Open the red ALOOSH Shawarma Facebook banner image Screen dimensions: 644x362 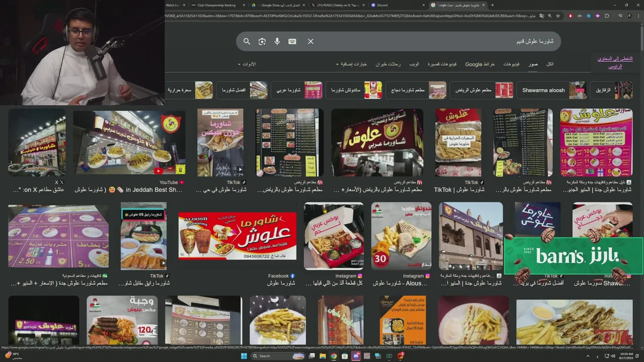coord(237,236)
